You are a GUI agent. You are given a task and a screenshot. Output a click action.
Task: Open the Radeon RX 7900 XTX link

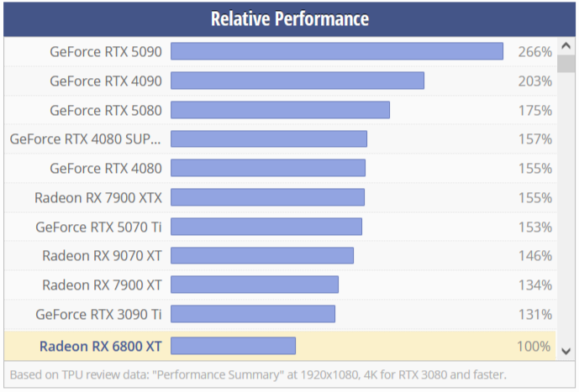(x=98, y=197)
